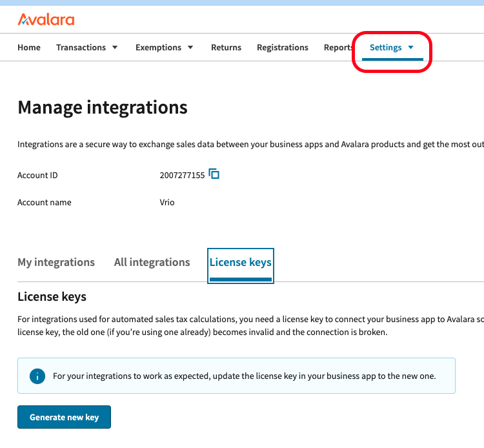This screenshot has height=448, width=484.
Task: Open the Reports menu item
Action: pyautogui.click(x=338, y=48)
